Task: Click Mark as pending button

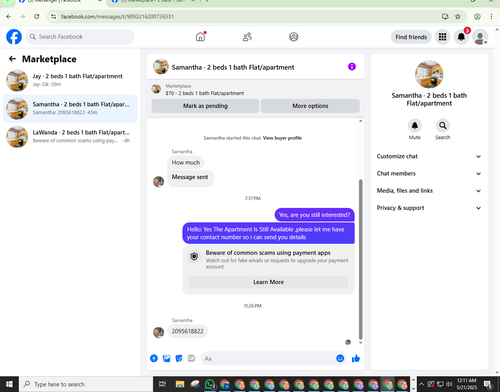Action: [x=205, y=106]
